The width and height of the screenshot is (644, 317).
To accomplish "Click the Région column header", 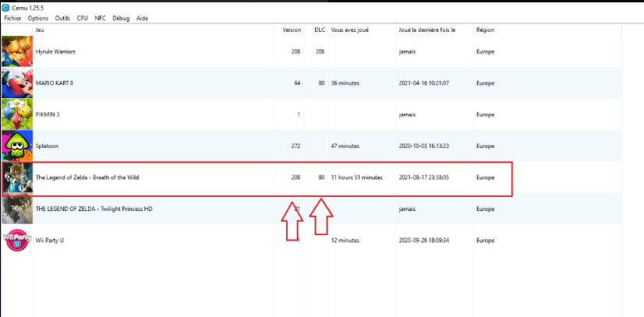I will click(x=485, y=30).
